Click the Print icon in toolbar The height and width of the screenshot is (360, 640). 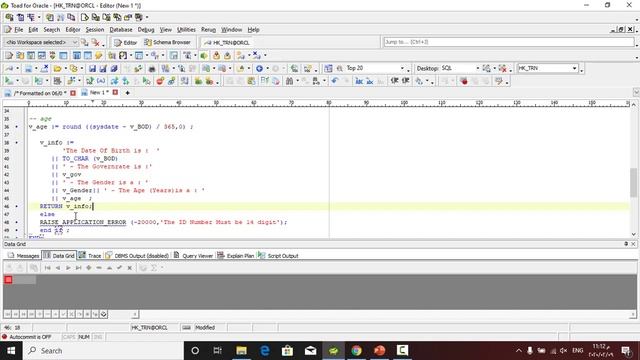pos(152,69)
